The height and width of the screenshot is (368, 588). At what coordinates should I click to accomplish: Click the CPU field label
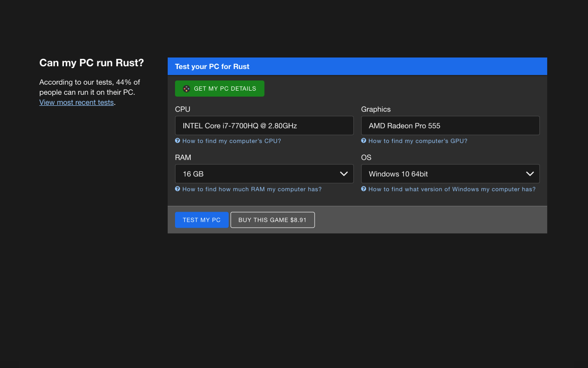[x=182, y=109]
